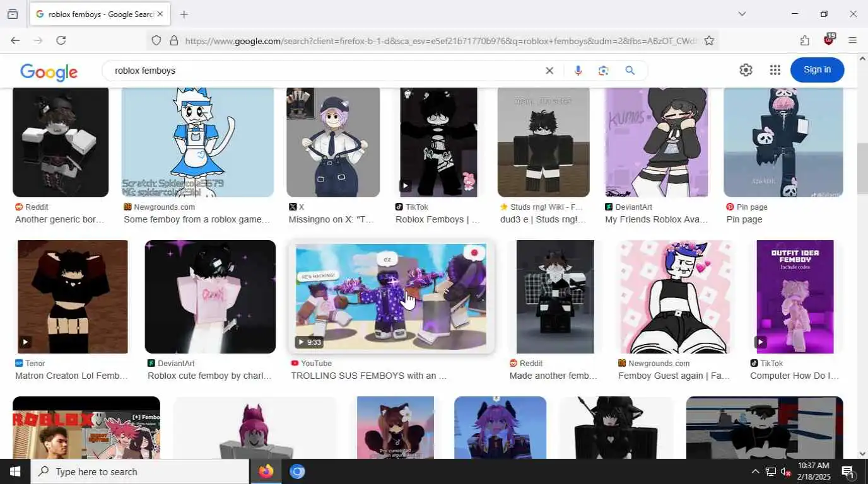Open the Windows Start menu
Screen dimensions: 868x484
pos(15,471)
